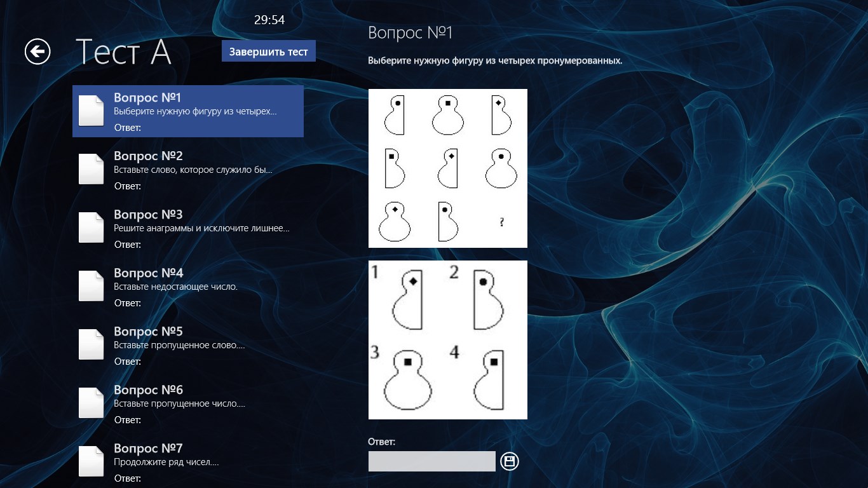Click the document icon of Вопрос №4

click(91, 286)
